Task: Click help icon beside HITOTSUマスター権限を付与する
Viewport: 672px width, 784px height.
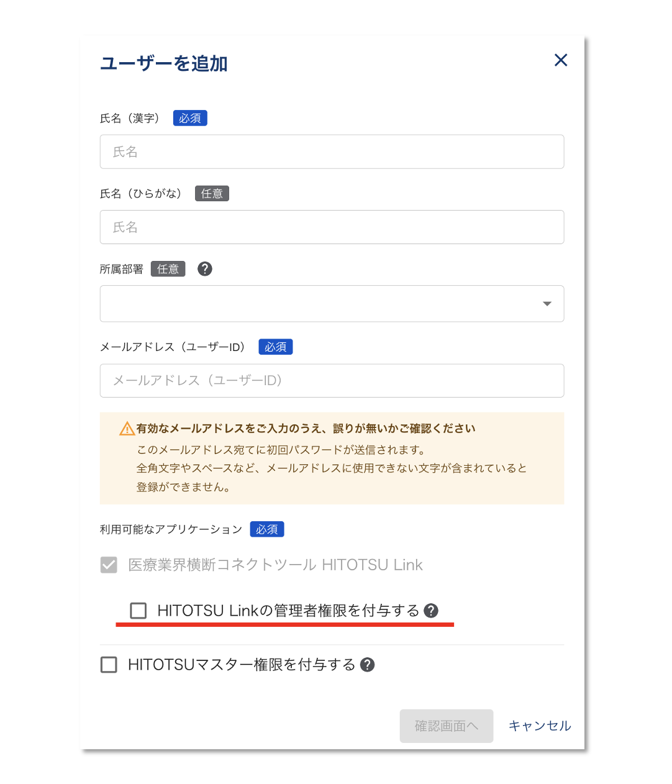Action: tap(368, 665)
